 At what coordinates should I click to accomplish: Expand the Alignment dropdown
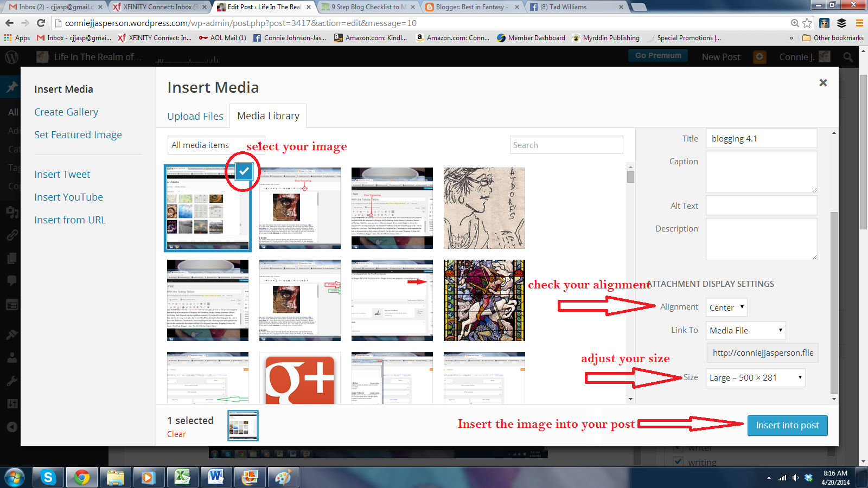[x=726, y=307]
